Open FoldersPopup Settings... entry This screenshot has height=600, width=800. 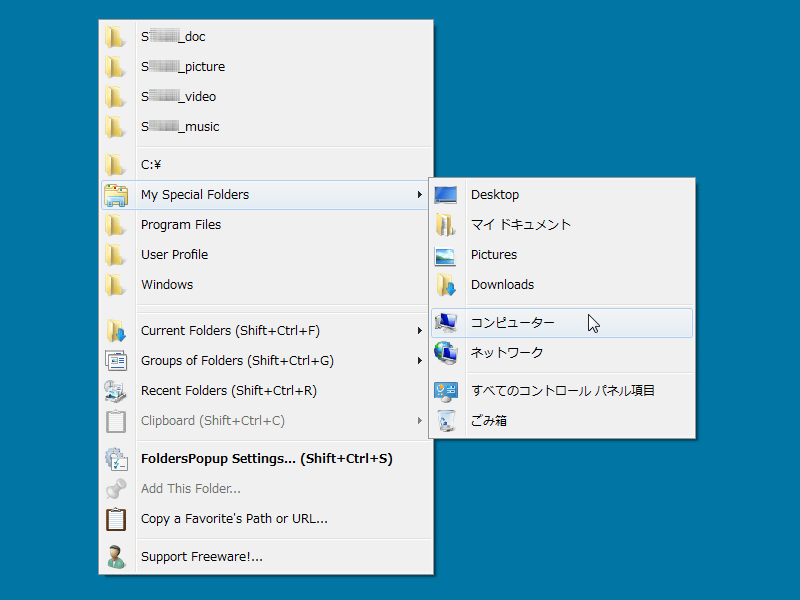(x=266, y=459)
